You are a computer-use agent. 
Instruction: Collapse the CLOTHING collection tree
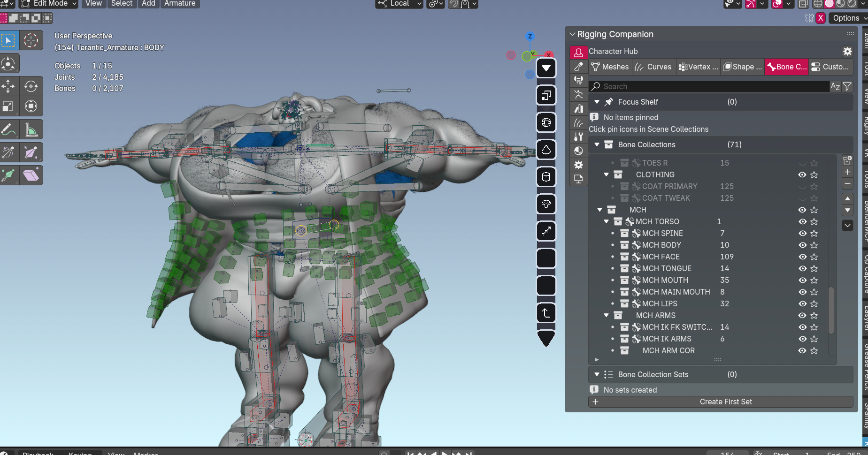[606, 174]
